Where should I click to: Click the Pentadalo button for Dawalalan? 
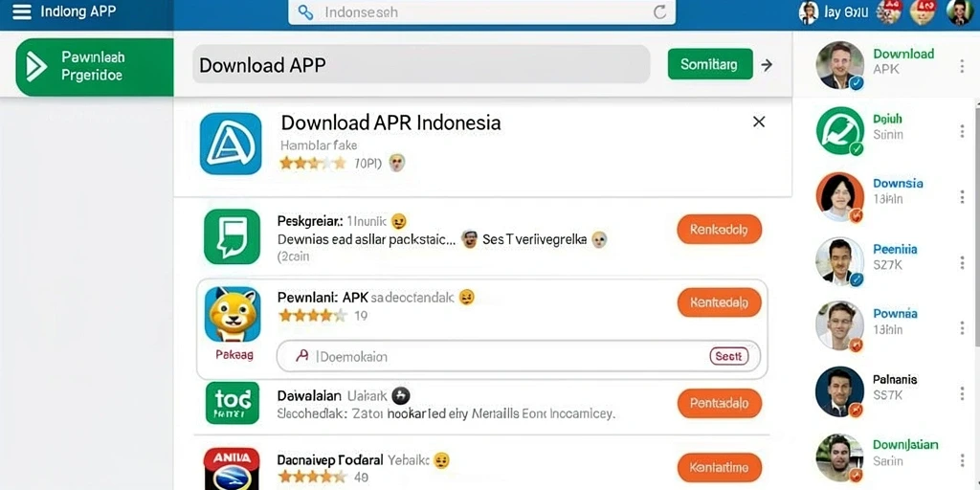click(720, 404)
